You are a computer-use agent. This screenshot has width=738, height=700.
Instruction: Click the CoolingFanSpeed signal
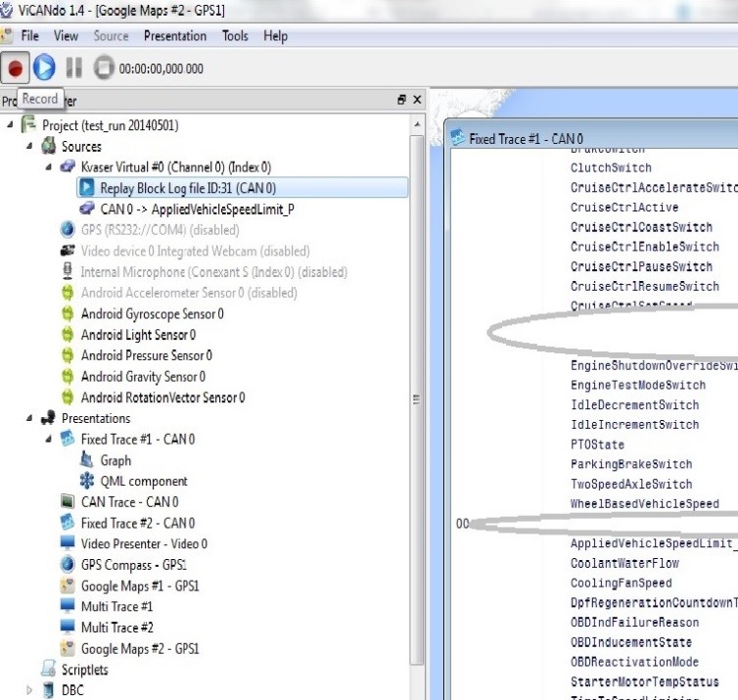click(622, 583)
